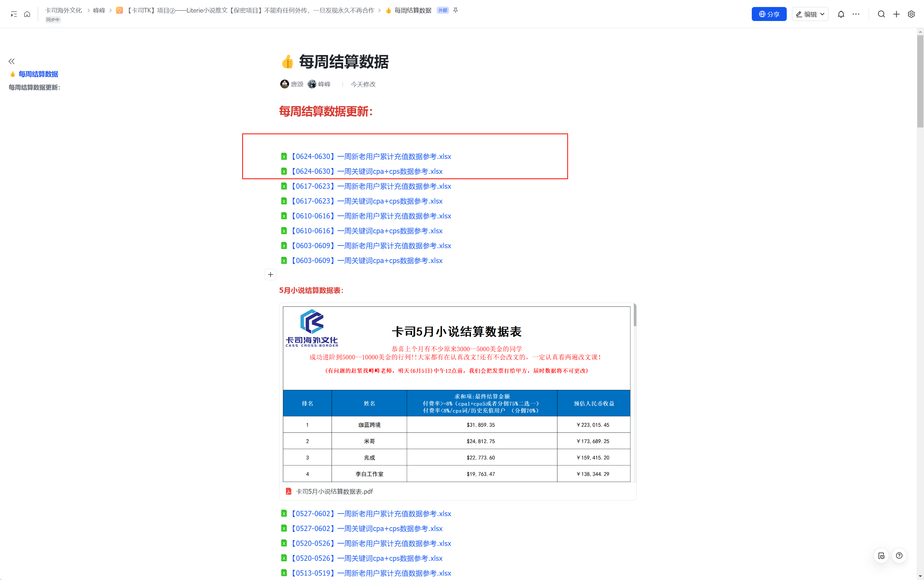Open the more options ellipsis menu
Screen dimensions: 924x580
(856, 14)
